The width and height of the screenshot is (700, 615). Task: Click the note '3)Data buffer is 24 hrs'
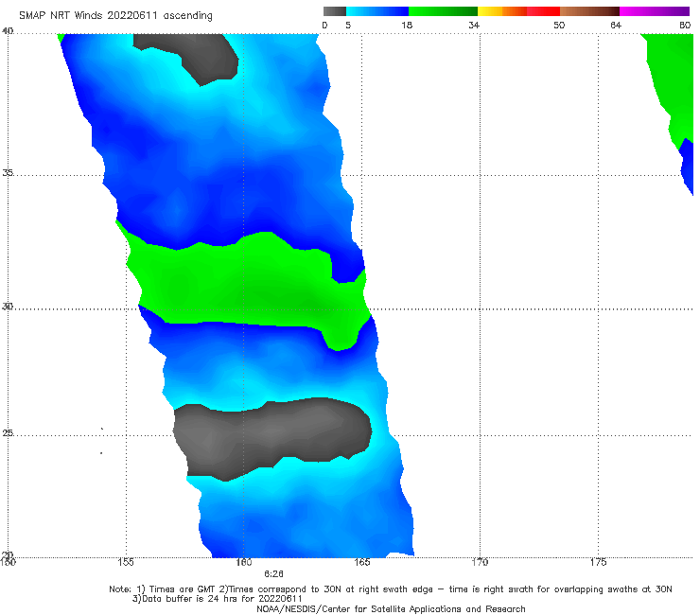[218, 599]
